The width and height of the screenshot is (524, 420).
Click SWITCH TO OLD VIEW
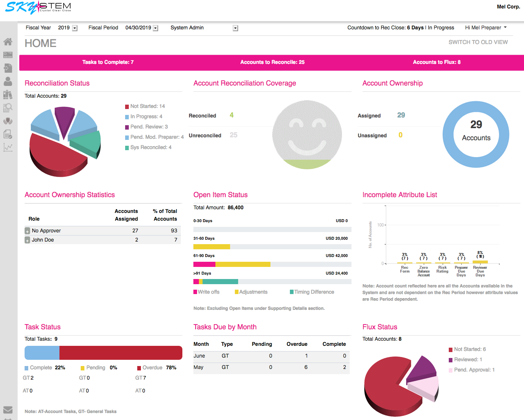click(478, 42)
